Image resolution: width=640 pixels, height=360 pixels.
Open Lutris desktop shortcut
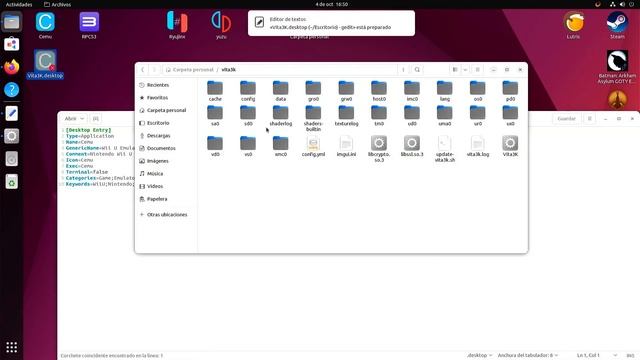point(573,25)
